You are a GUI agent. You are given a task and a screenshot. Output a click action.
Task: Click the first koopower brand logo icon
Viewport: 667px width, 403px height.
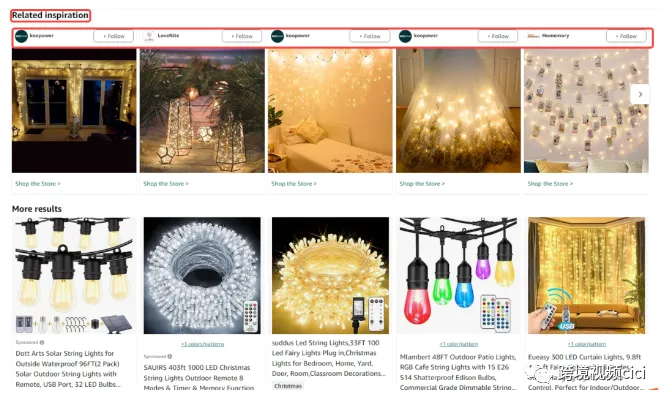tap(21, 37)
